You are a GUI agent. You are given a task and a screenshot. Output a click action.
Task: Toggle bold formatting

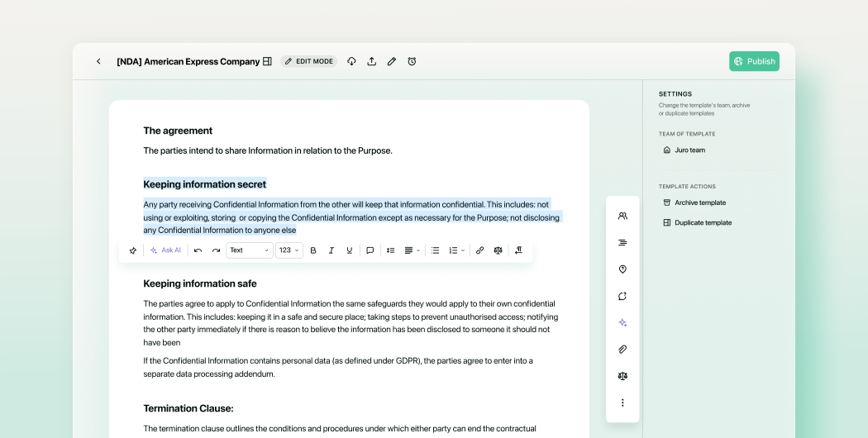point(313,250)
